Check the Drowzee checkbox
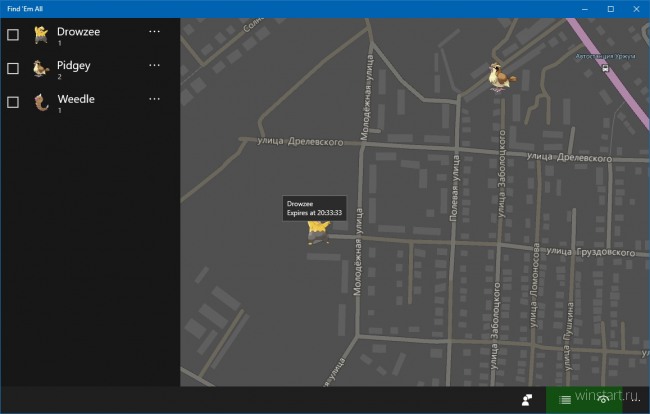 [x=13, y=35]
